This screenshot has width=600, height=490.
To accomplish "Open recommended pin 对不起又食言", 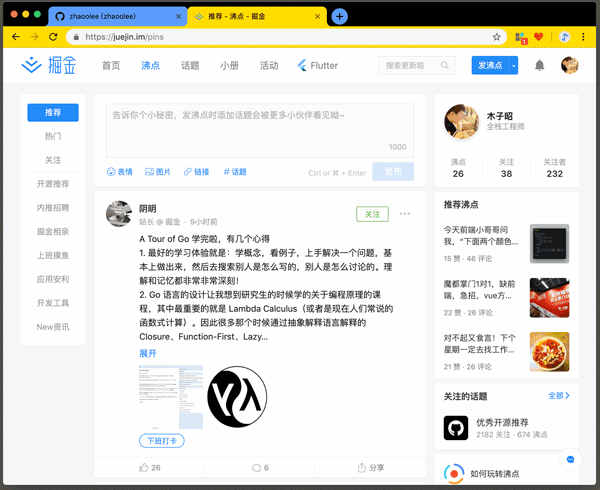I will 506,352.
